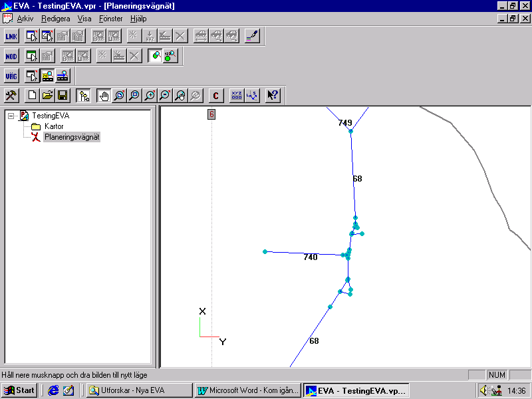The image size is (532, 399).
Task: Select Planeringsvägnät in the tree
Action: (x=72, y=137)
